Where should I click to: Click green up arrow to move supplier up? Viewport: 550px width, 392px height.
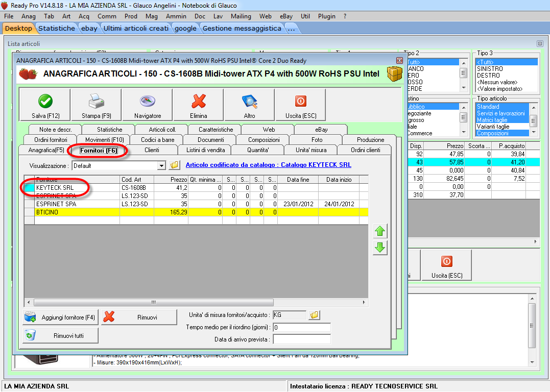click(x=380, y=231)
